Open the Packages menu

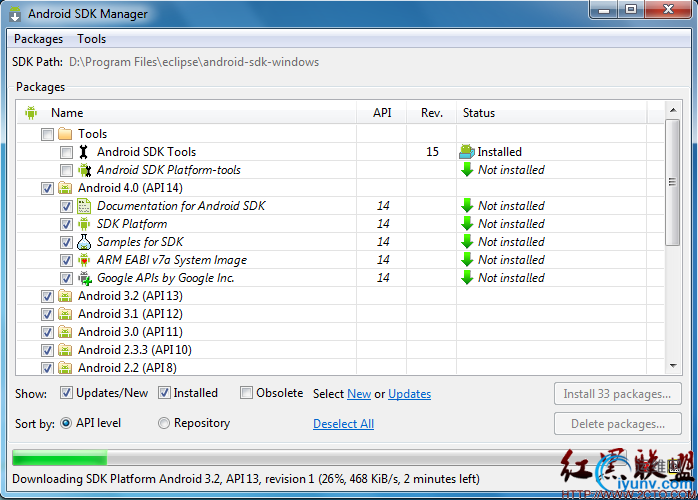coord(38,39)
